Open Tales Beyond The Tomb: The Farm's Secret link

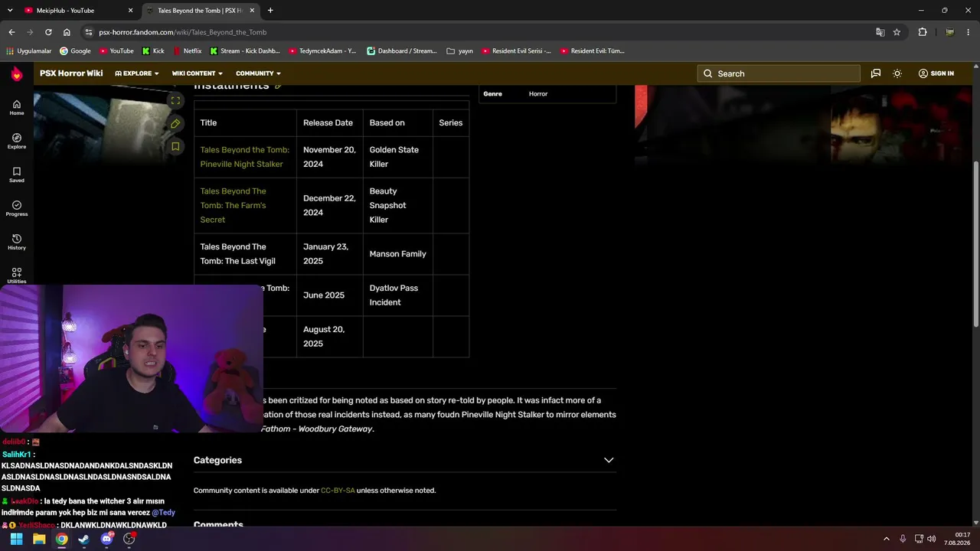(234, 205)
